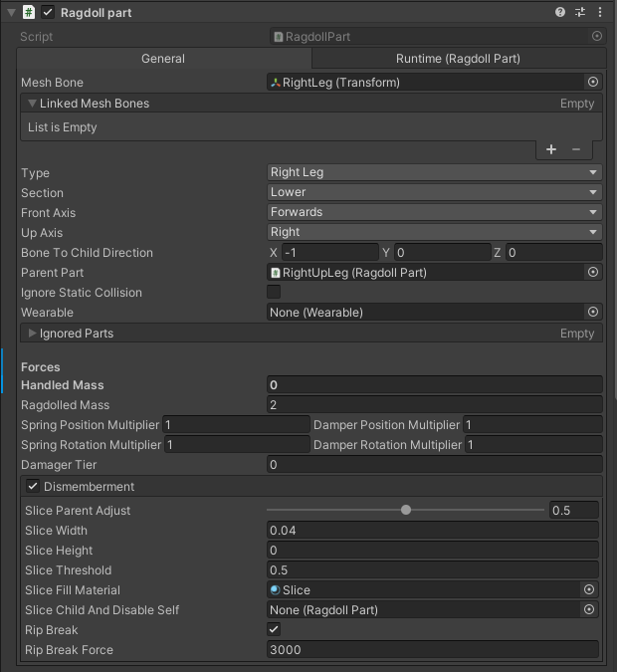Click the Parent Part object picker circle
617x672 pixels.
(593, 272)
